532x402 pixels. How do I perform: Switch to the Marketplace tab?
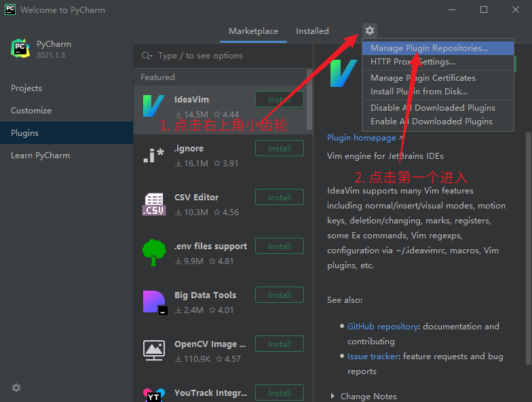tap(253, 31)
